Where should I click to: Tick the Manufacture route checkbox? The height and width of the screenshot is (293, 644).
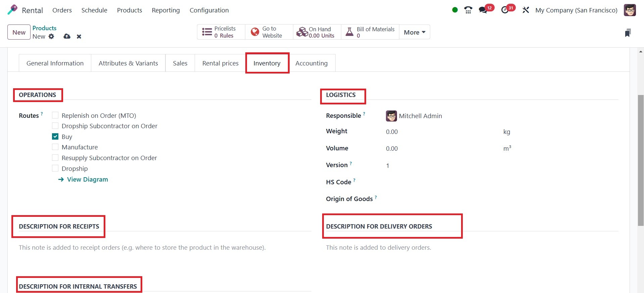tap(55, 147)
